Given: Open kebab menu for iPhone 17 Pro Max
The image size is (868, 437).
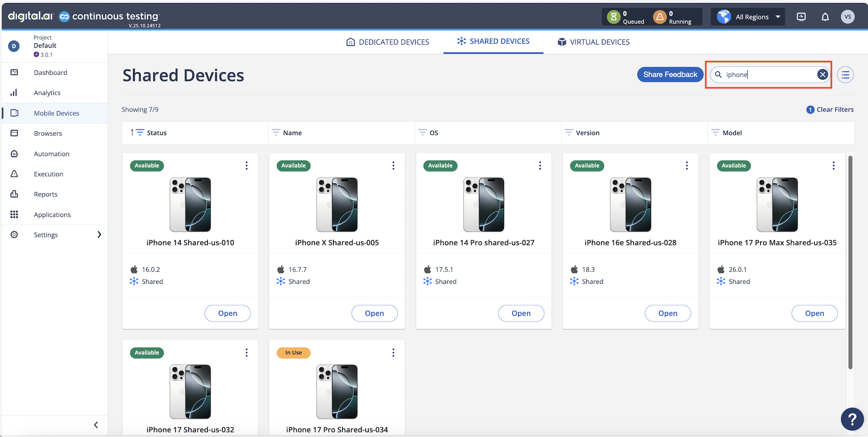Looking at the screenshot, I should (833, 165).
